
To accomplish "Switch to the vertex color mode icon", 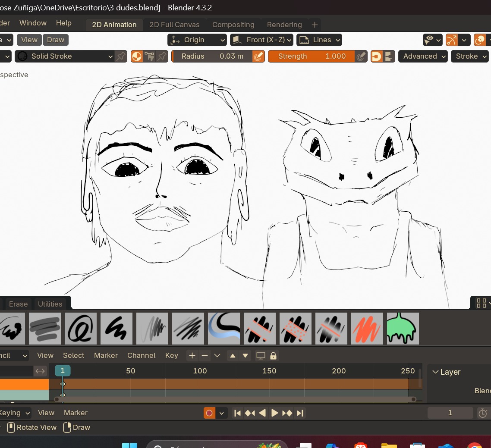I will point(149,56).
